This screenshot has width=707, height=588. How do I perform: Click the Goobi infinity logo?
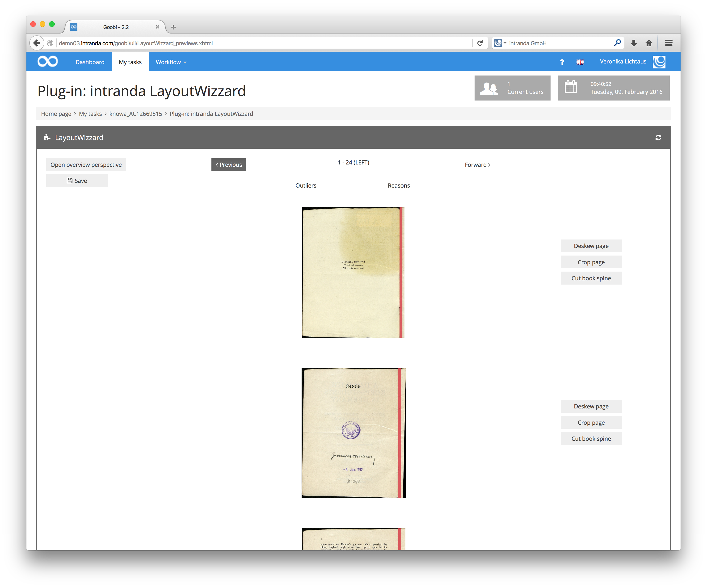47,62
